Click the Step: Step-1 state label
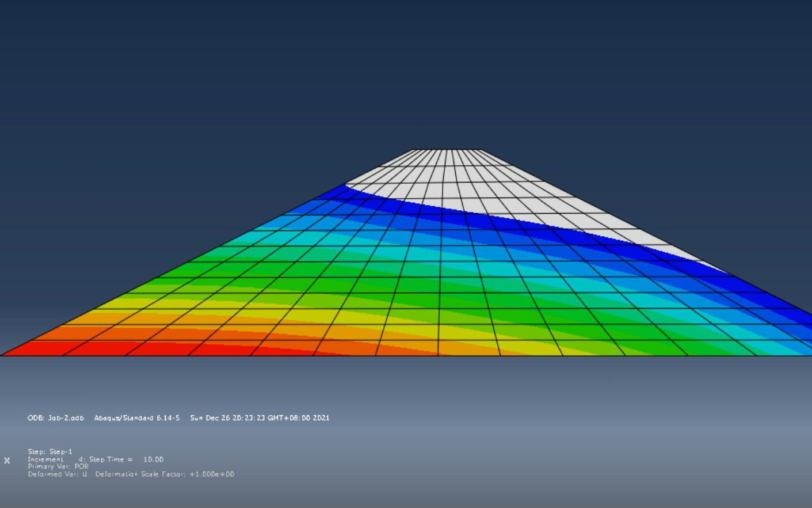 [x=50, y=452]
